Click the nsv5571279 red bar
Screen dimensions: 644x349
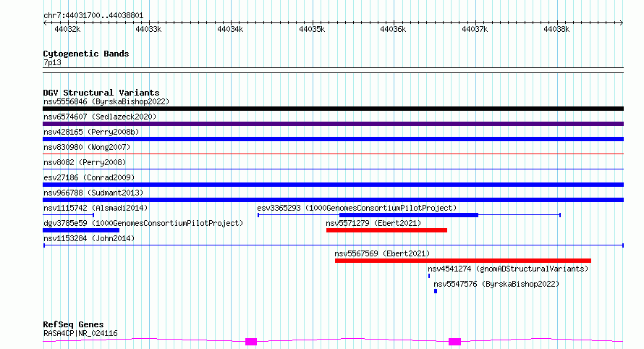pyautogui.click(x=386, y=230)
